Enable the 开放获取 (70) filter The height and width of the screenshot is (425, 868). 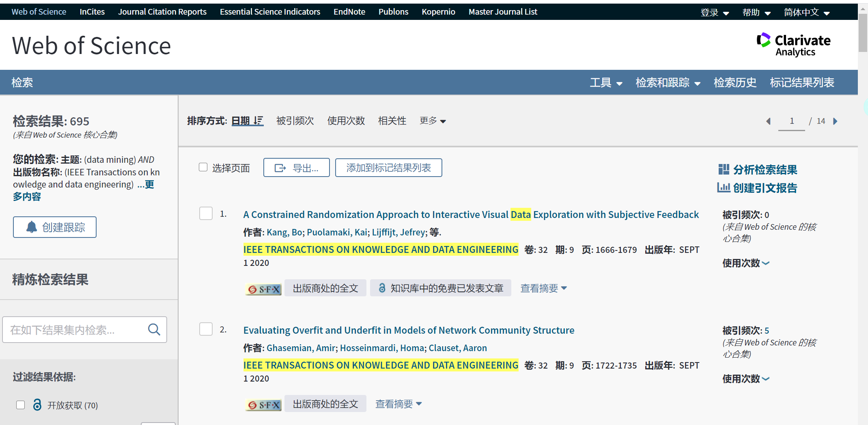click(x=20, y=405)
